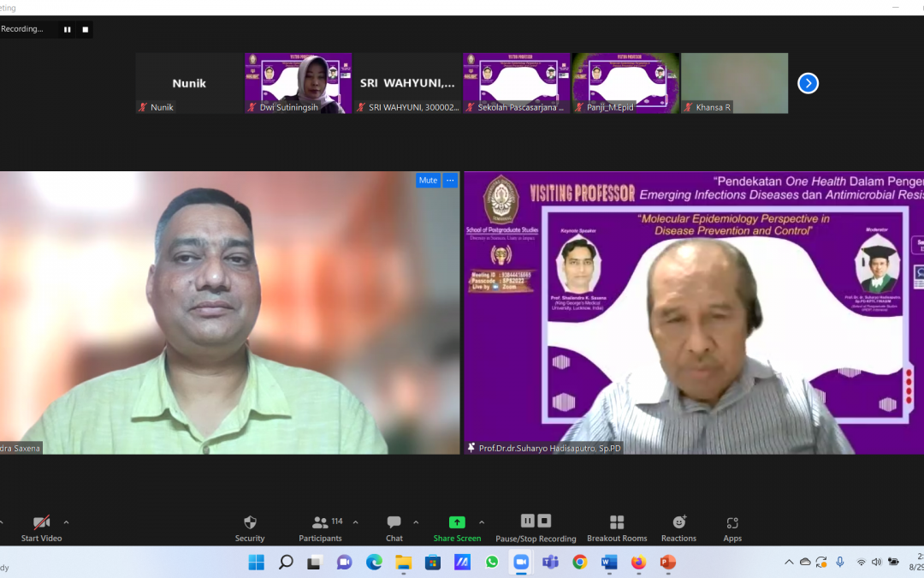Open PowerPoint from the taskbar
This screenshot has width=924, height=578.
[x=668, y=563]
